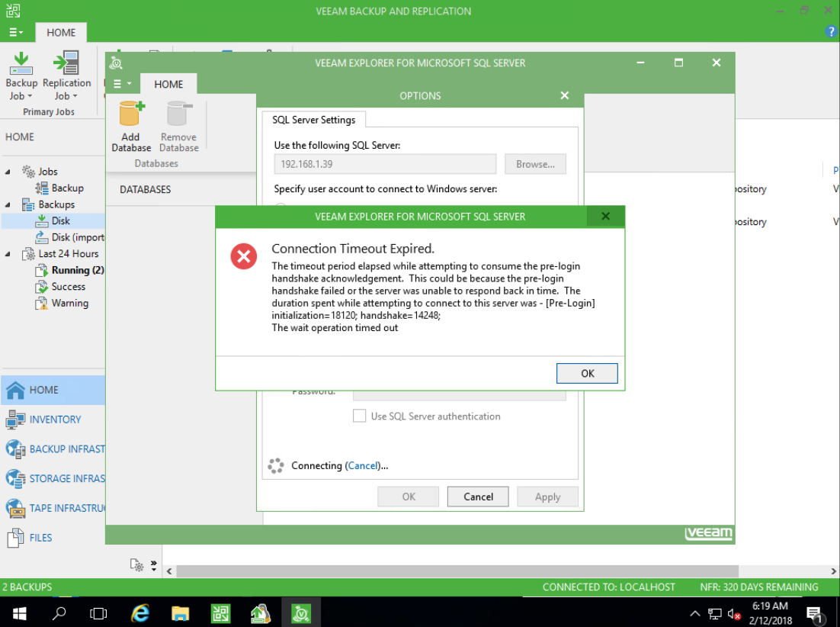Click horizontal scrollbar right arrow
Image resolution: width=840 pixels, height=627 pixels.
[x=833, y=571]
